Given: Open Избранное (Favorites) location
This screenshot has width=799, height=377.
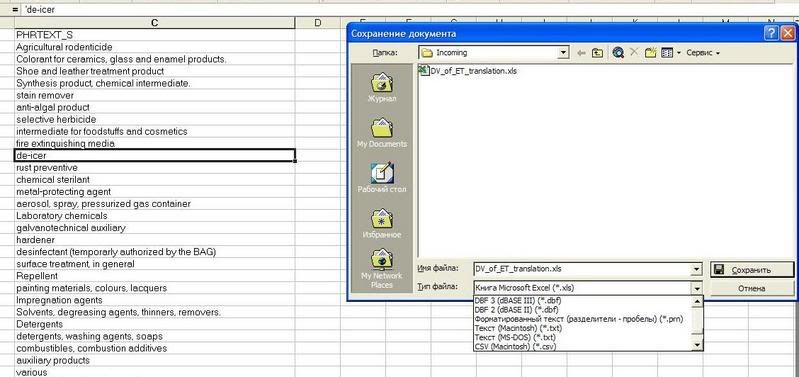Looking at the screenshot, I should (382, 224).
